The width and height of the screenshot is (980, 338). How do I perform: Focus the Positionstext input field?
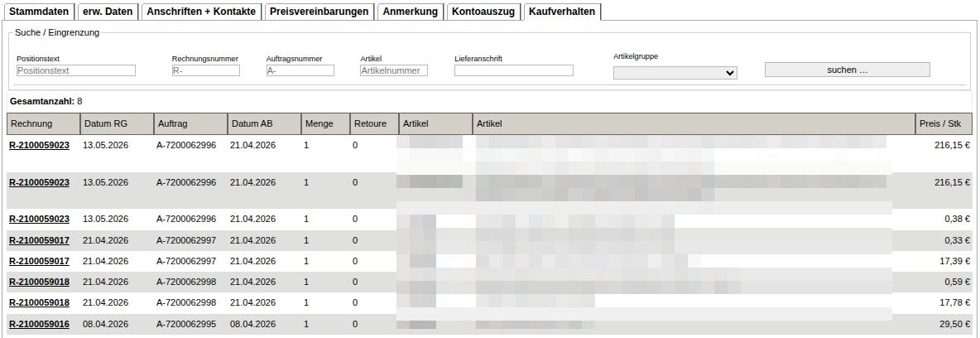(x=75, y=70)
